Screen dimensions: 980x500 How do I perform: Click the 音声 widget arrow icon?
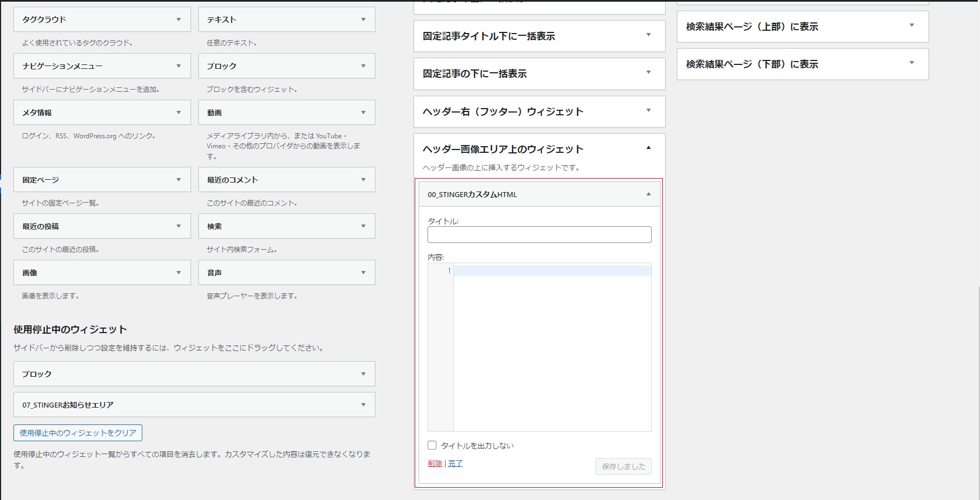[363, 273]
